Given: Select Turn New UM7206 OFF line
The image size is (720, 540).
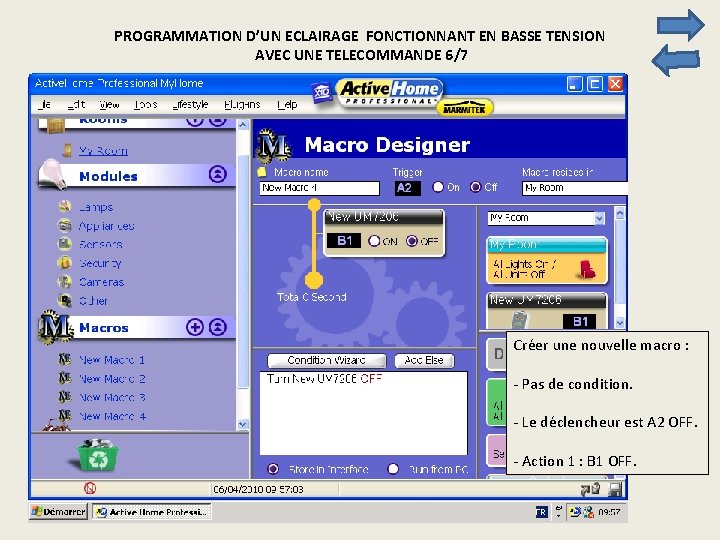Looking at the screenshot, I should [x=325, y=378].
